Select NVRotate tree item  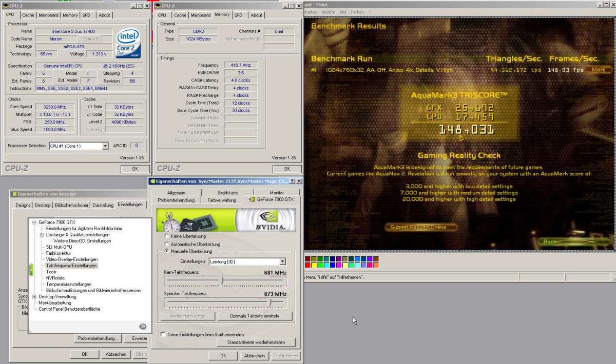(55, 278)
